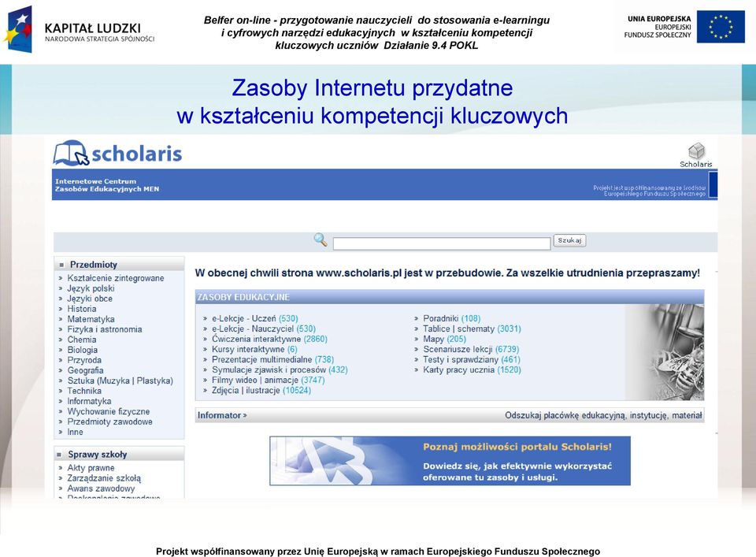This screenshot has width=756, height=557.
Task: Open Inne subject link
Action: coord(76,432)
